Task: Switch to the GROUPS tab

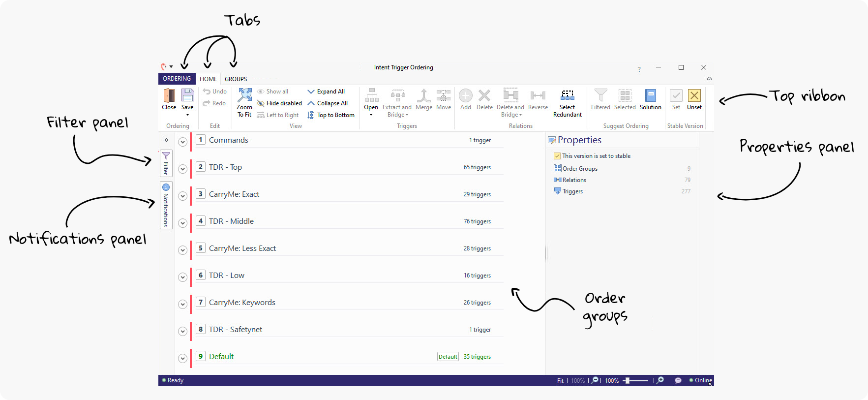Action: (x=236, y=79)
